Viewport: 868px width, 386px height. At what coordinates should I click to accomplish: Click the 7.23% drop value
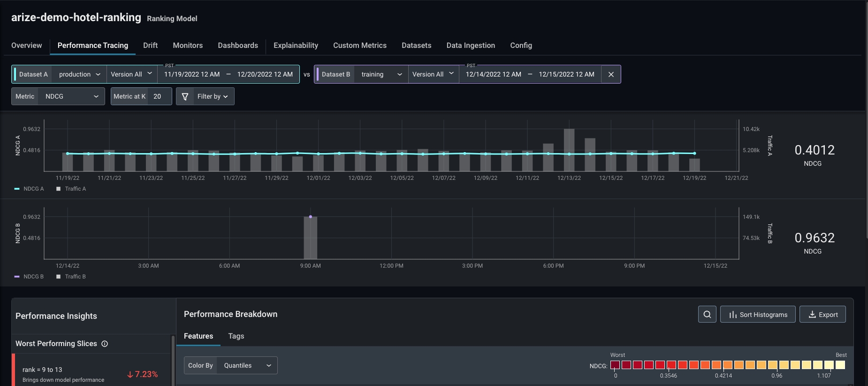point(142,374)
